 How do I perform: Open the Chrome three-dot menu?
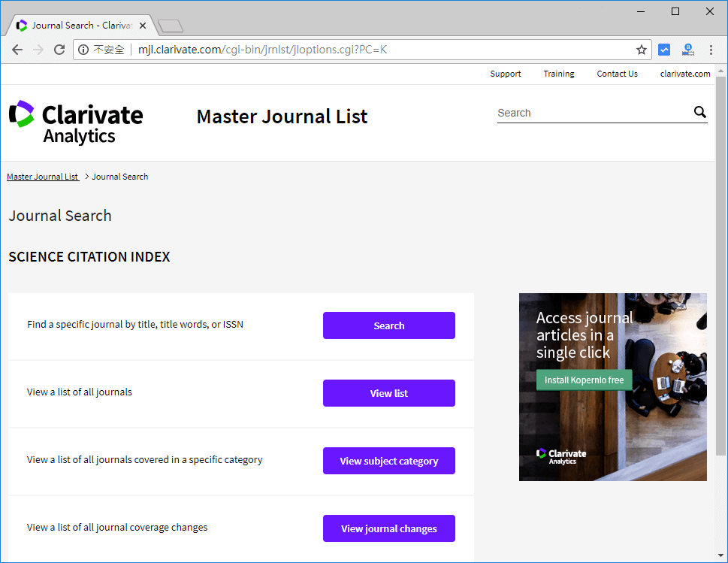pos(711,50)
